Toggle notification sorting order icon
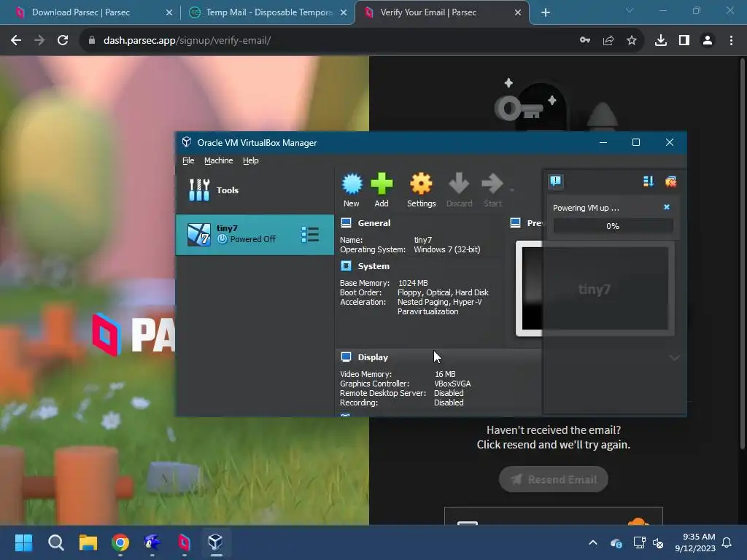Image resolution: width=747 pixels, height=560 pixels. pyautogui.click(x=648, y=182)
